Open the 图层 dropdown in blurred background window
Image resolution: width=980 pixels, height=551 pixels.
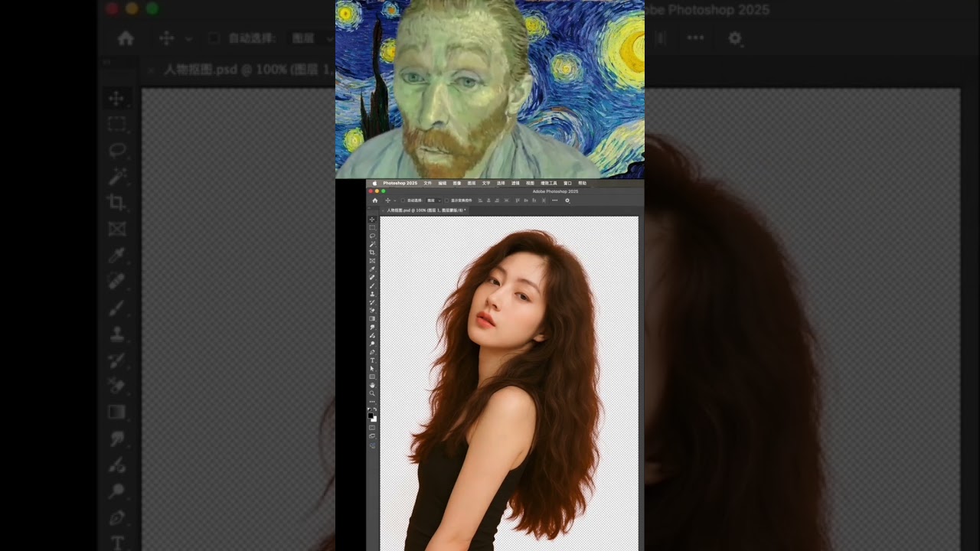coord(310,38)
